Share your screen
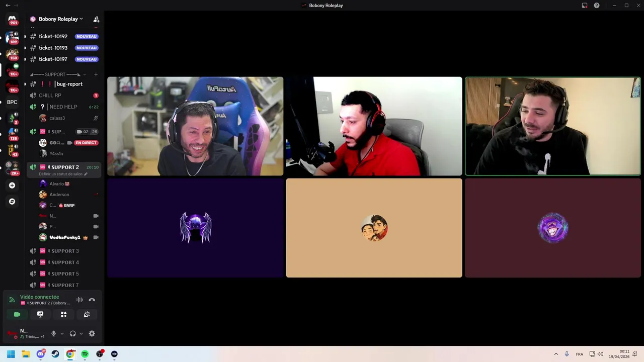Screen dimensions: 644x362 click(x=40, y=314)
